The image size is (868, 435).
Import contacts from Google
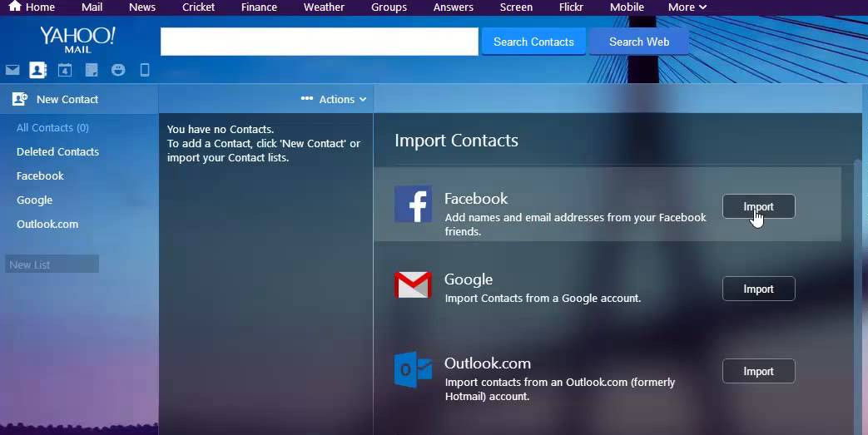click(x=758, y=289)
